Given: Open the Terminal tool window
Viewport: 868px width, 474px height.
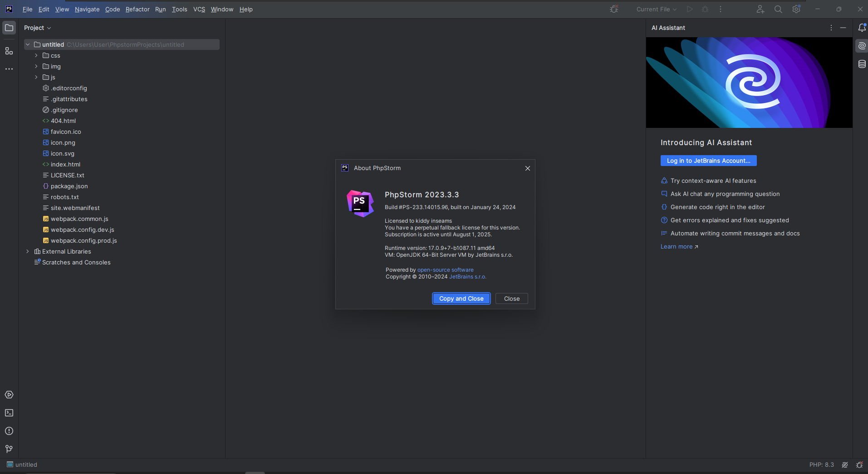Looking at the screenshot, I should click(9, 413).
